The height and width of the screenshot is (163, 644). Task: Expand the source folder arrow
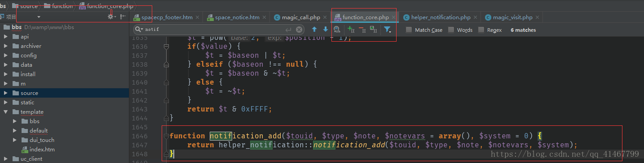tap(6, 93)
